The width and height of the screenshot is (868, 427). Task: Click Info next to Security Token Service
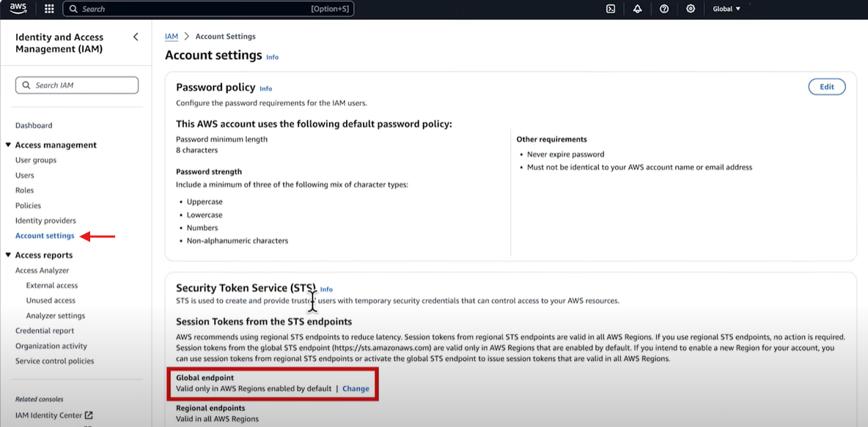[327, 289]
